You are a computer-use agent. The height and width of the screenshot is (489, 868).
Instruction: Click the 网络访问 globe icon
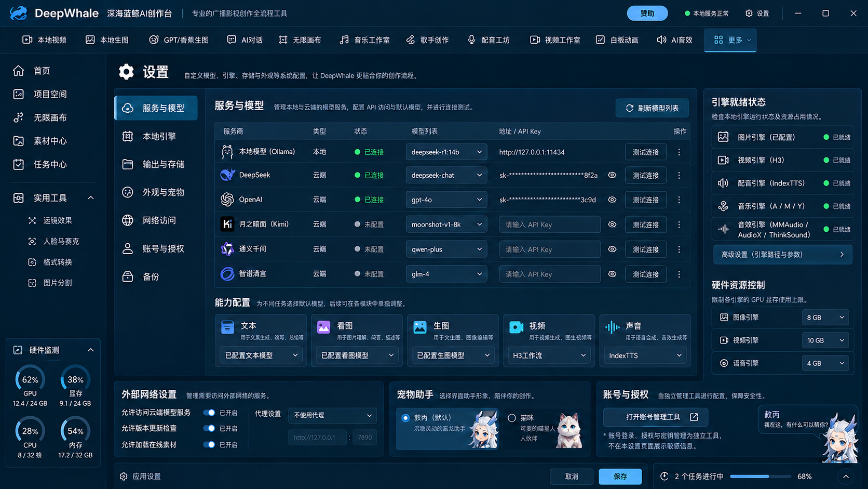(128, 220)
